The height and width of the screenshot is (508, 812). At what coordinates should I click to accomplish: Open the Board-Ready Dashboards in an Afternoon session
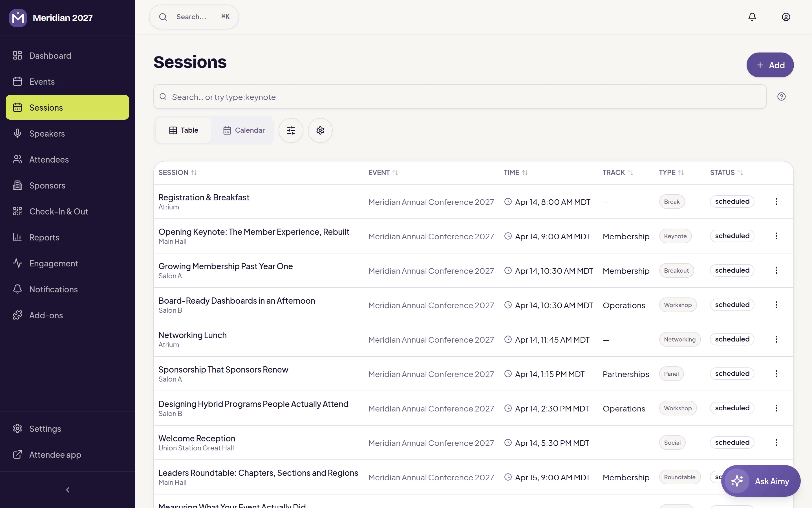point(237,301)
